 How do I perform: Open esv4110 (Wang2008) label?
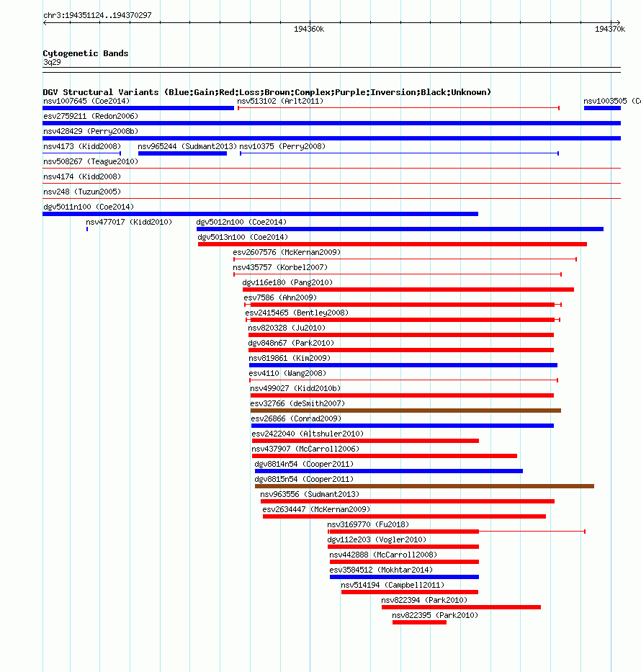287,373
